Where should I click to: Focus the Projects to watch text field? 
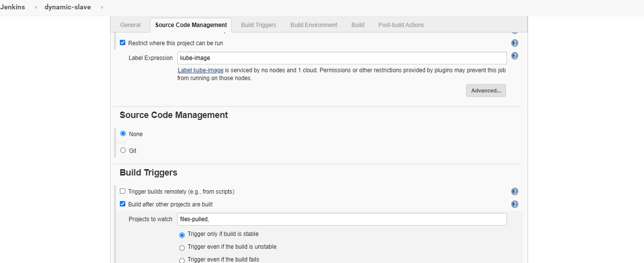tap(341, 219)
